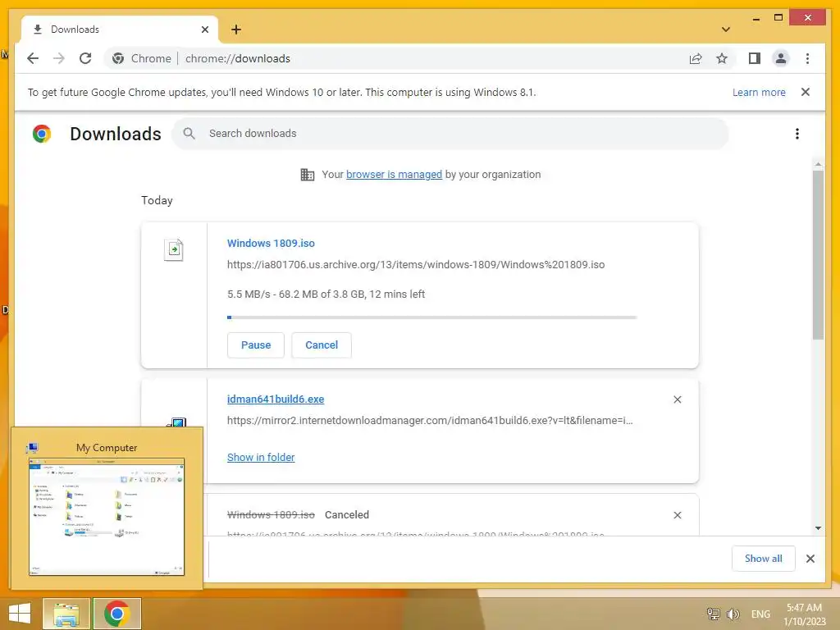Open the Windows 1809.iso file link
The image size is (840, 630).
click(271, 243)
